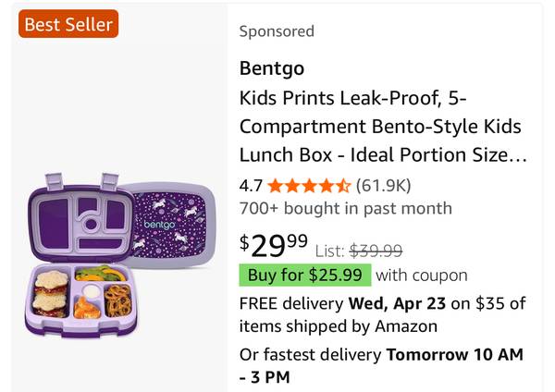Click the 4.7 rating number
The width and height of the screenshot is (555, 392).
point(251,184)
